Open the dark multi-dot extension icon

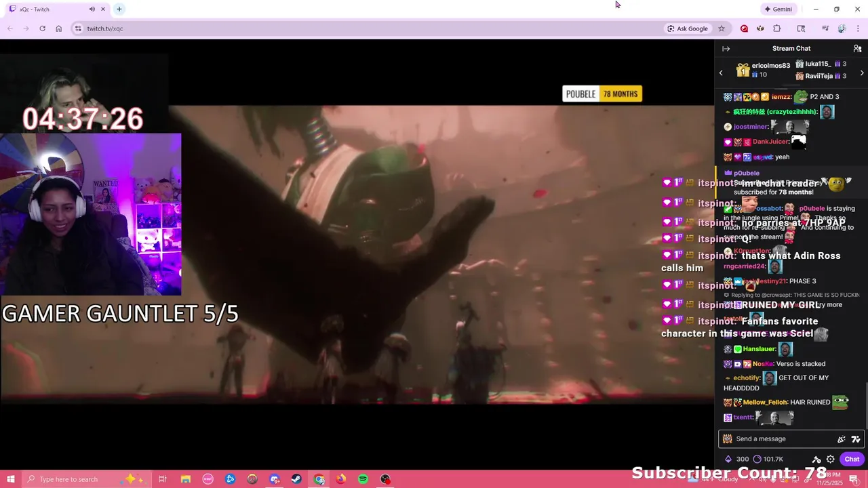(760, 28)
